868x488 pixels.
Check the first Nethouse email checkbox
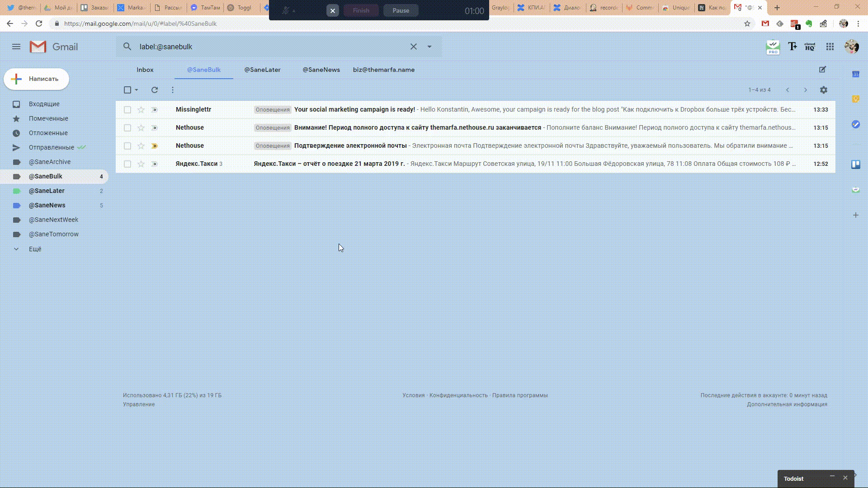point(127,128)
